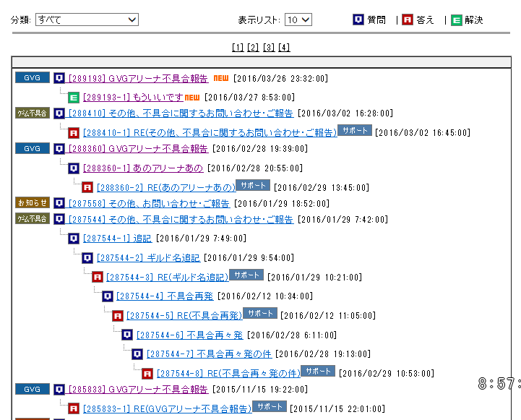
Task: Go to page [4]
Action: coord(284,48)
